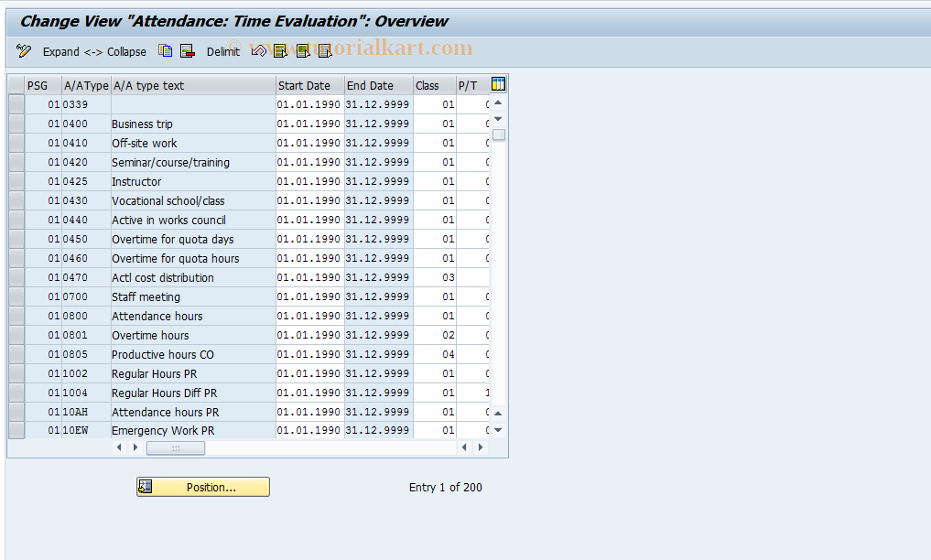The width and height of the screenshot is (931, 560).
Task: Select the Regular Hours PR row selector
Action: pyautogui.click(x=16, y=373)
